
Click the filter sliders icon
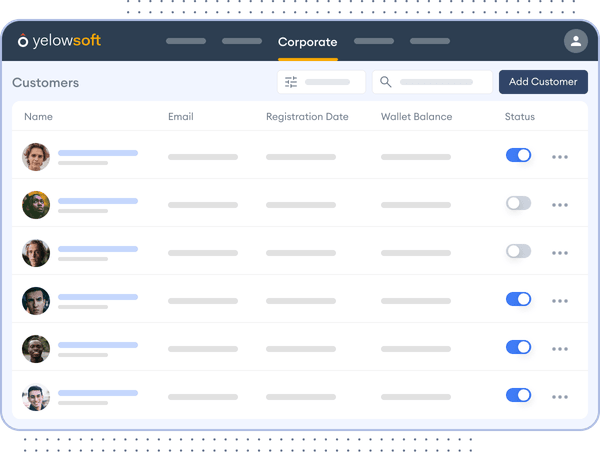point(291,82)
